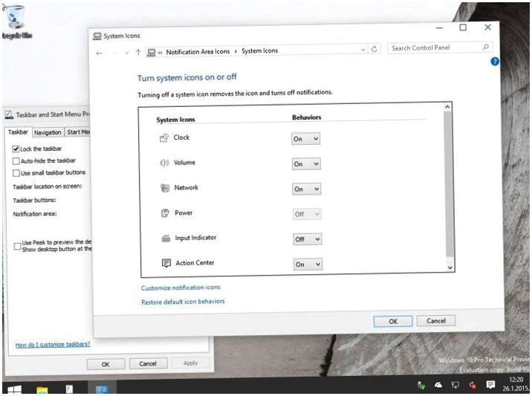Image resolution: width=532 pixels, height=396 pixels.
Task: Click the scroll up arrow in icons list
Action: pyautogui.click(x=447, y=107)
